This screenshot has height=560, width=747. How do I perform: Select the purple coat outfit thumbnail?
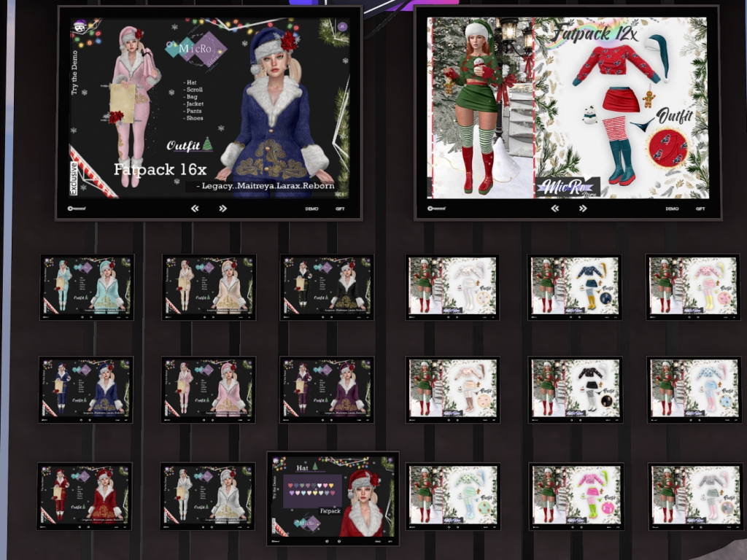pyautogui.click(x=327, y=389)
